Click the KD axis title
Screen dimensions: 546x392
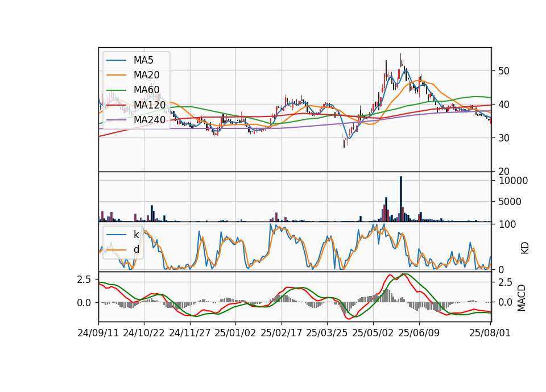[524, 247]
